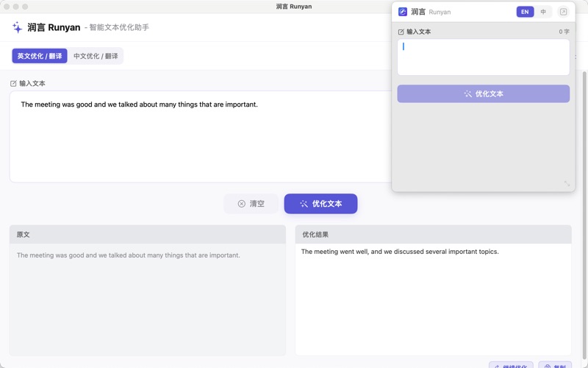Switch floating panel to 中 (Chinese) mode
Viewport: 588px width, 368px height.
(x=543, y=12)
